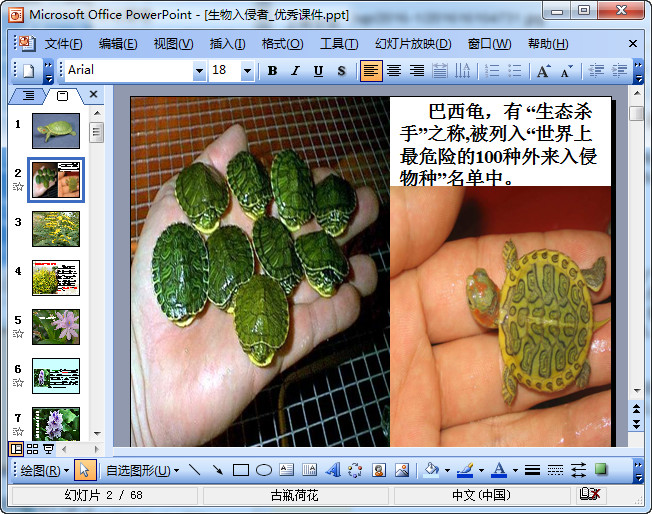
Task: Open the Arial font name dropdown
Action: 199,71
